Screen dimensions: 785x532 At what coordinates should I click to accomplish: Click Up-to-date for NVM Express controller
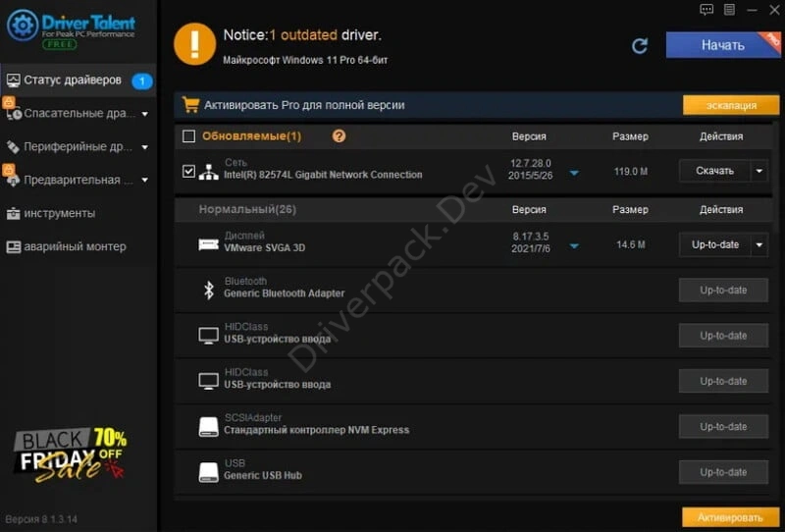click(723, 426)
